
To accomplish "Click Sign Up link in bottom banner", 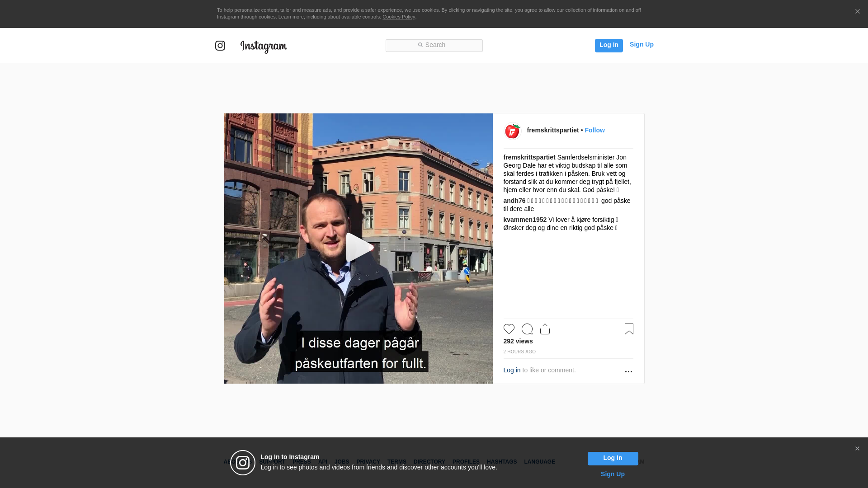I will 613,474.
